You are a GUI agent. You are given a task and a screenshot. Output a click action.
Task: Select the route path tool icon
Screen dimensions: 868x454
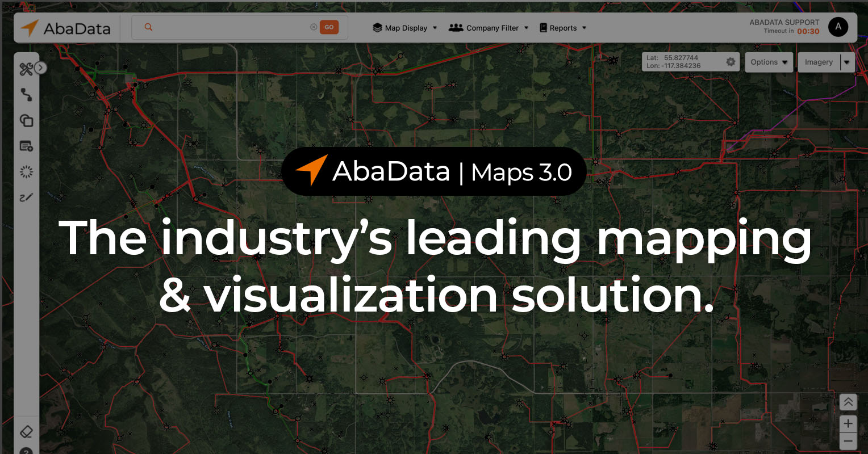tap(26, 95)
